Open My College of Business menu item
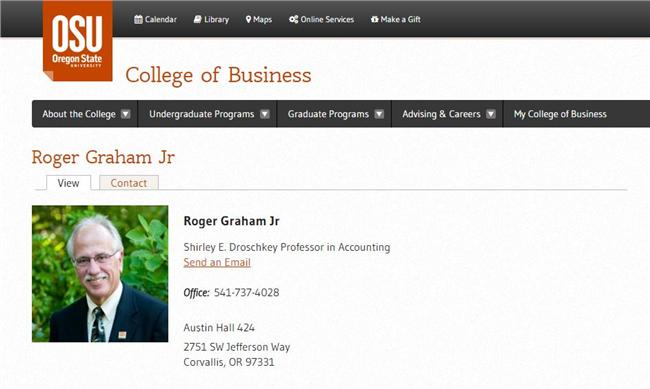 click(560, 114)
